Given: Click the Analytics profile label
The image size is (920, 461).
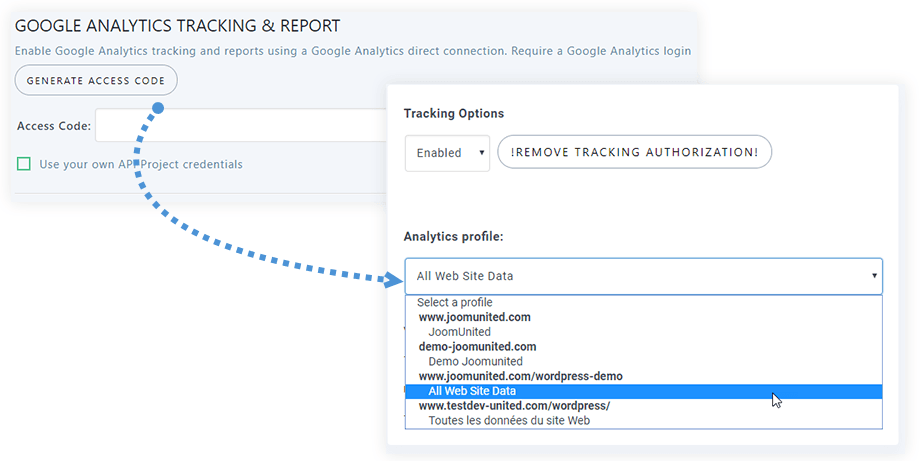Looking at the screenshot, I should tap(454, 236).
